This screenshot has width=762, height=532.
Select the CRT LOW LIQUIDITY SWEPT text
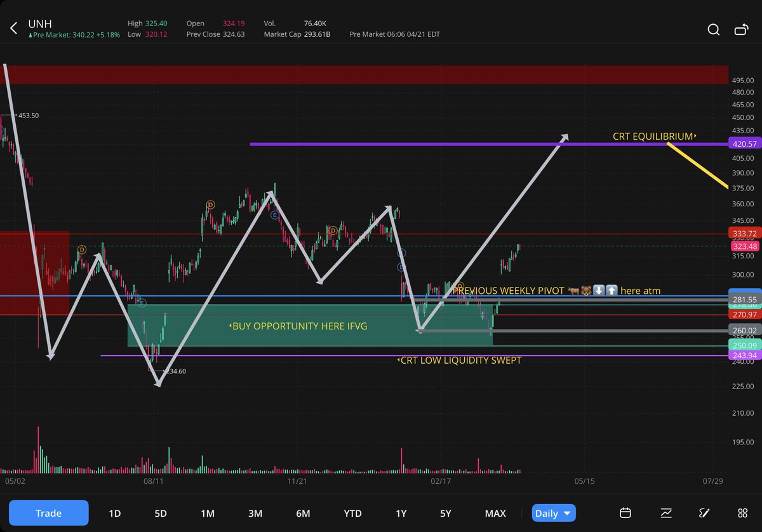[459, 360]
